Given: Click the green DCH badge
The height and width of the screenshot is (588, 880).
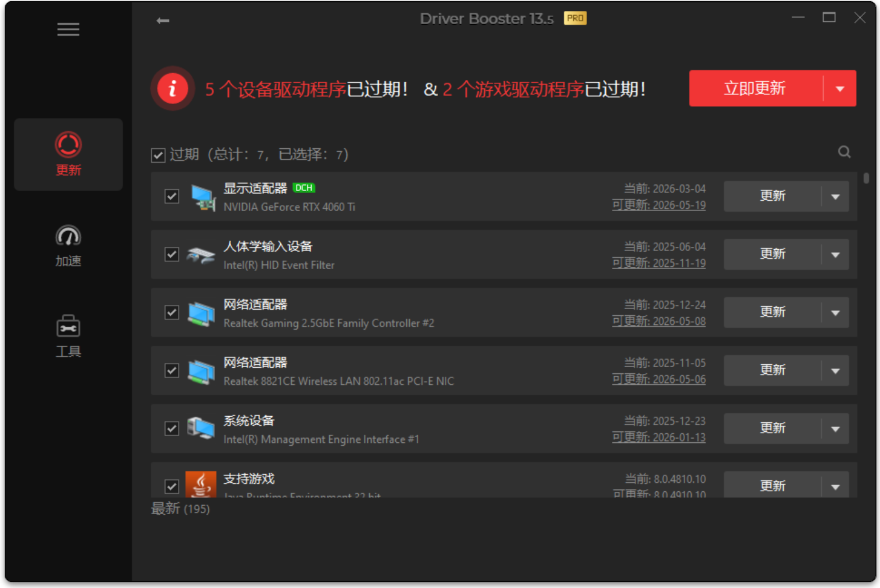Looking at the screenshot, I should tap(304, 188).
